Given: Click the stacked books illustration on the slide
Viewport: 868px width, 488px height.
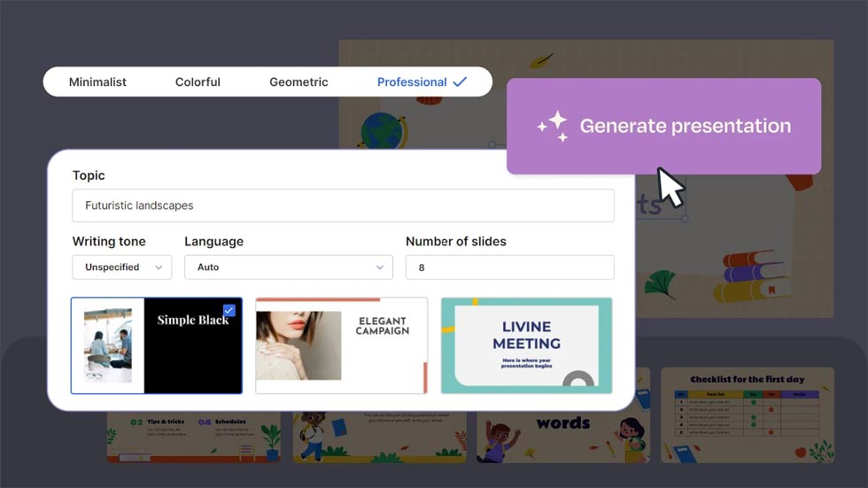Looking at the screenshot, I should [x=752, y=276].
